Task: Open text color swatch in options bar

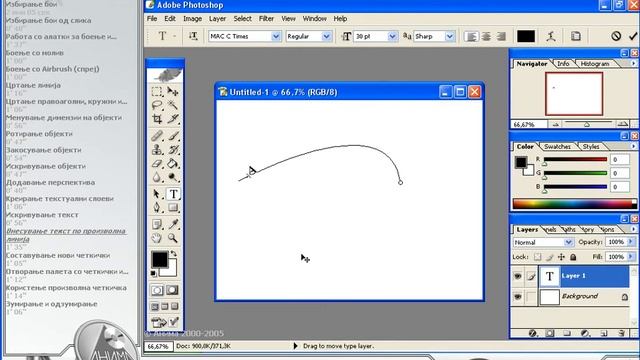Action: (x=526, y=36)
